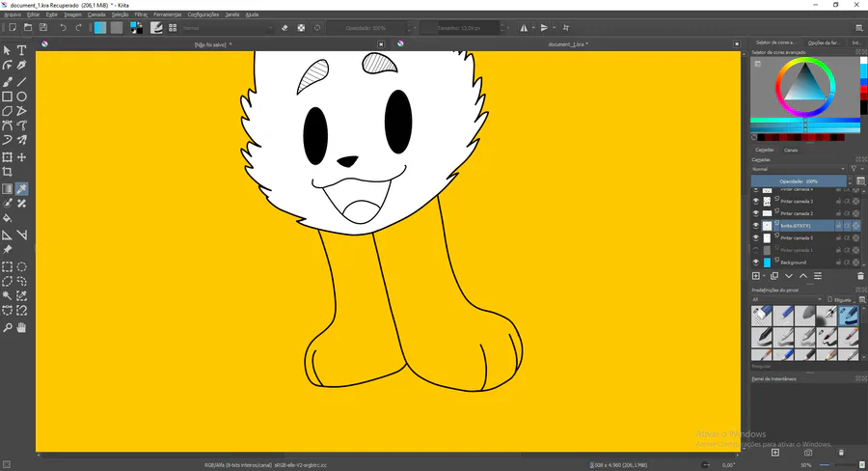Select the Crop tool
The width and height of the screenshot is (868, 471).
tap(7, 172)
